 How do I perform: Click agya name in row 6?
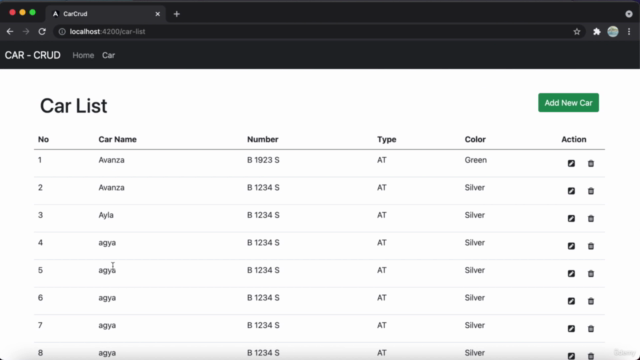pos(107,298)
